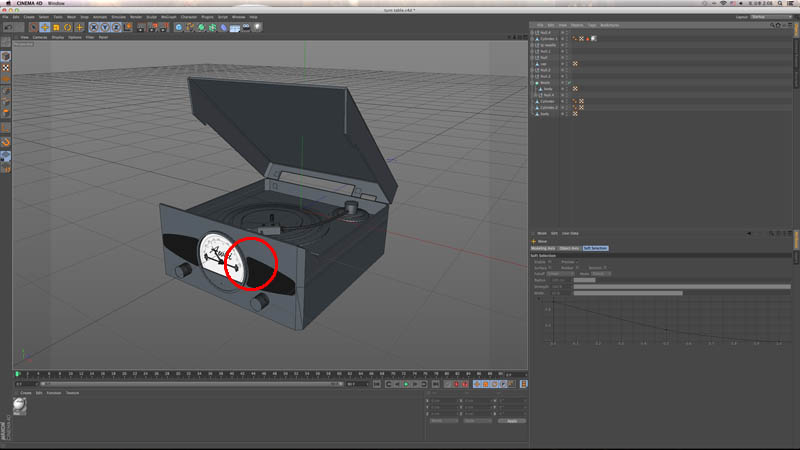Toggle the Preview checkbox
Viewport: 800px width, 450px height.
577,262
